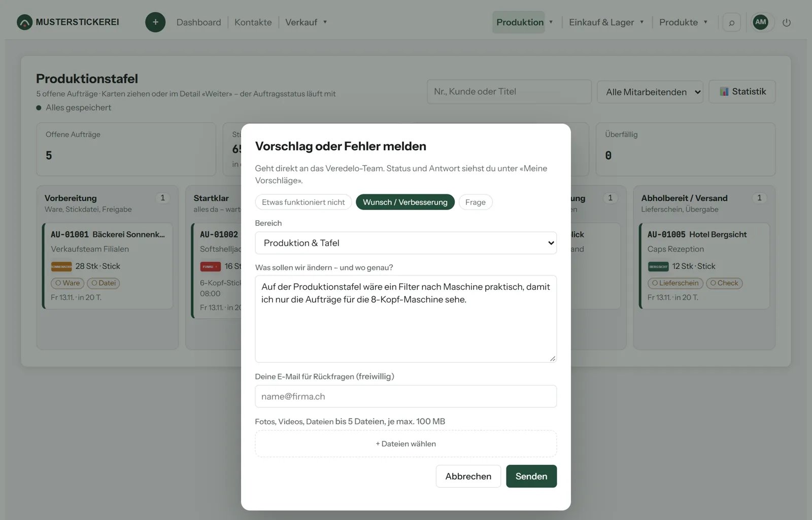Click the green plus add button
The width and height of the screenshot is (812, 520).
(x=155, y=22)
